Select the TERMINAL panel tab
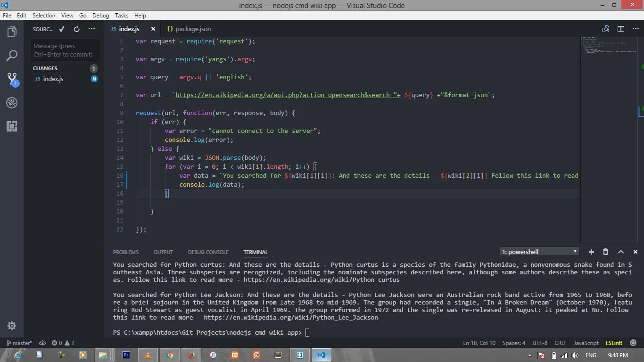 pyautogui.click(x=256, y=252)
